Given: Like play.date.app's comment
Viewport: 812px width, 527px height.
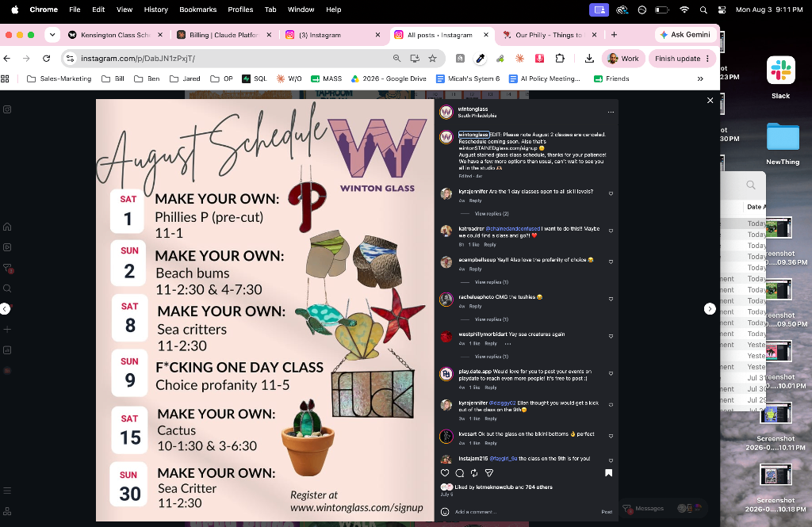Looking at the screenshot, I should pyautogui.click(x=611, y=374).
